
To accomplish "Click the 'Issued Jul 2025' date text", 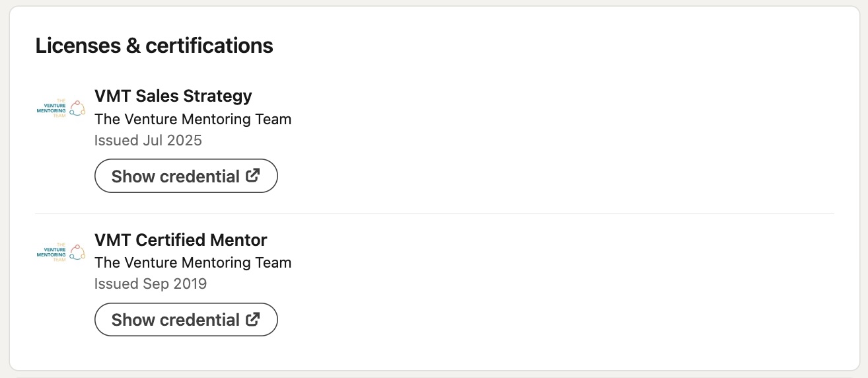I will pyautogui.click(x=148, y=140).
